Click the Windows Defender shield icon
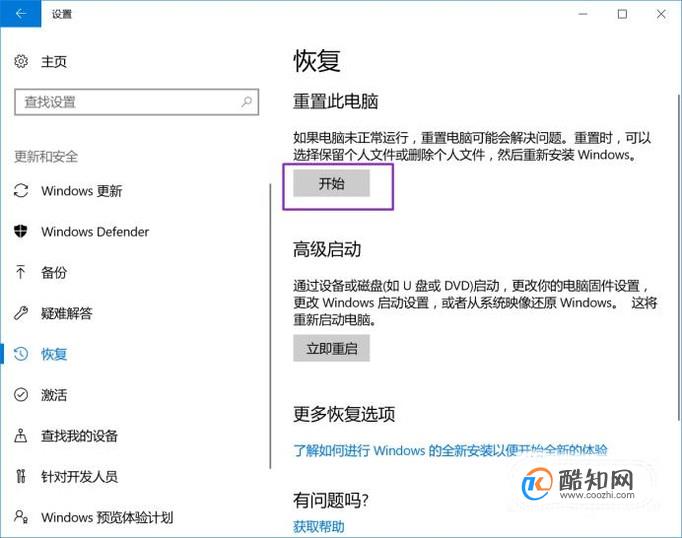This screenshot has width=682, height=538. tap(21, 231)
